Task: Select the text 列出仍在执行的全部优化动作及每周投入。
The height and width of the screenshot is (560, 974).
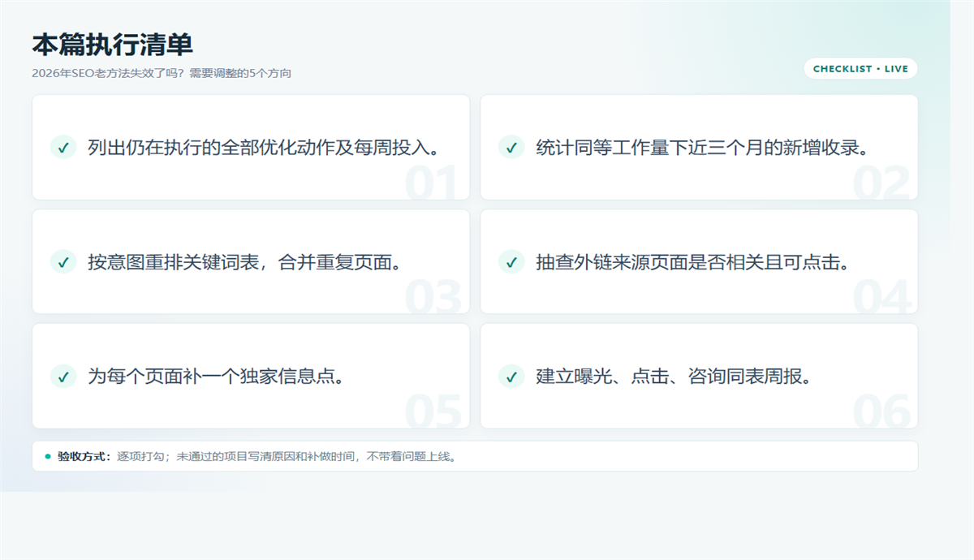Action: (266, 148)
